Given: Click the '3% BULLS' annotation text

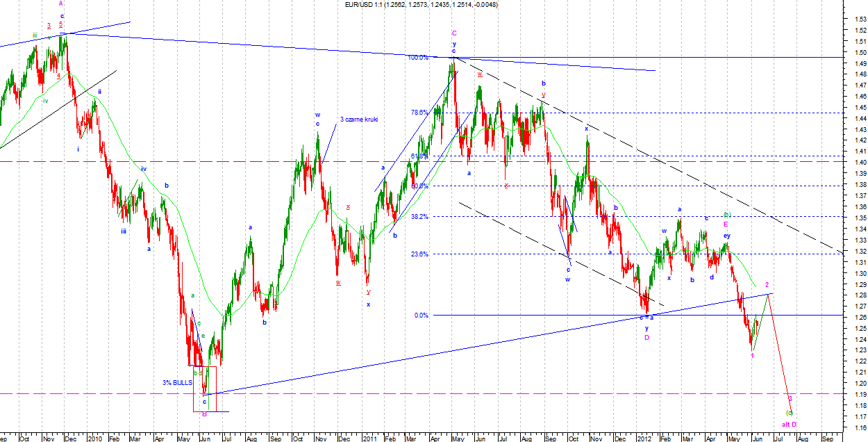Looking at the screenshot, I should click(177, 383).
